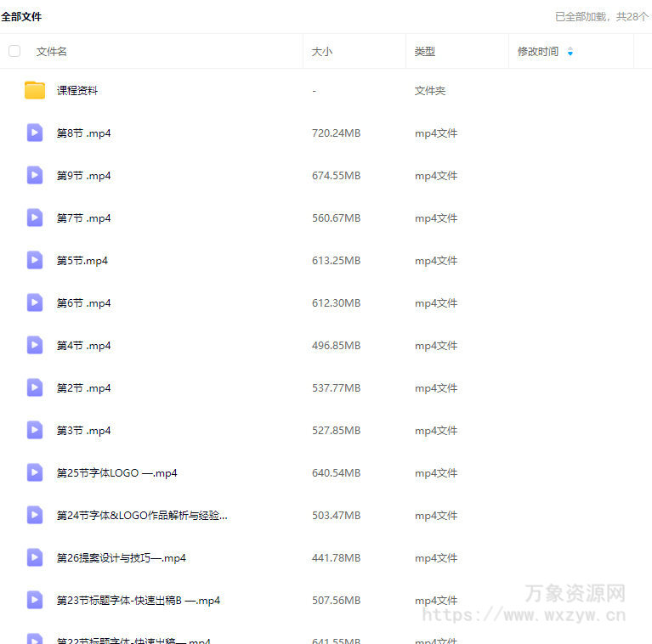
Task: Click mp4文件 type in 第26提案设计 row
Action: pyautogui.click(x=436, y=558)
